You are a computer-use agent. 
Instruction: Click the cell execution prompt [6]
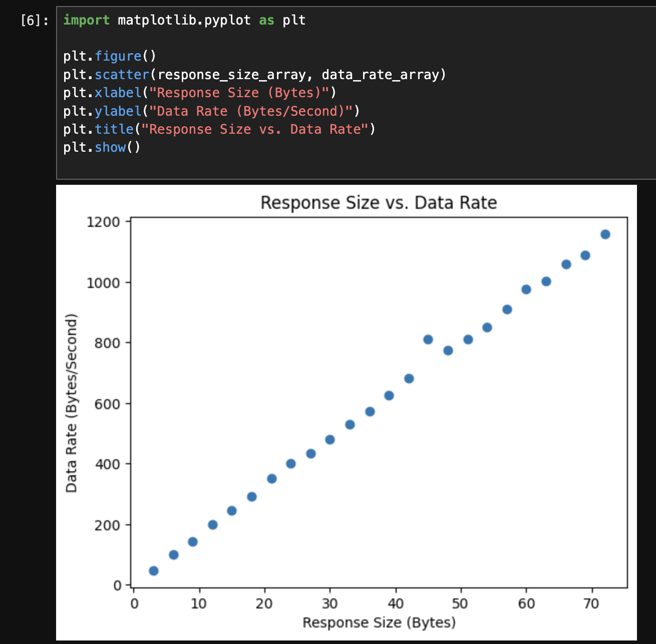(x=35, y=21)
